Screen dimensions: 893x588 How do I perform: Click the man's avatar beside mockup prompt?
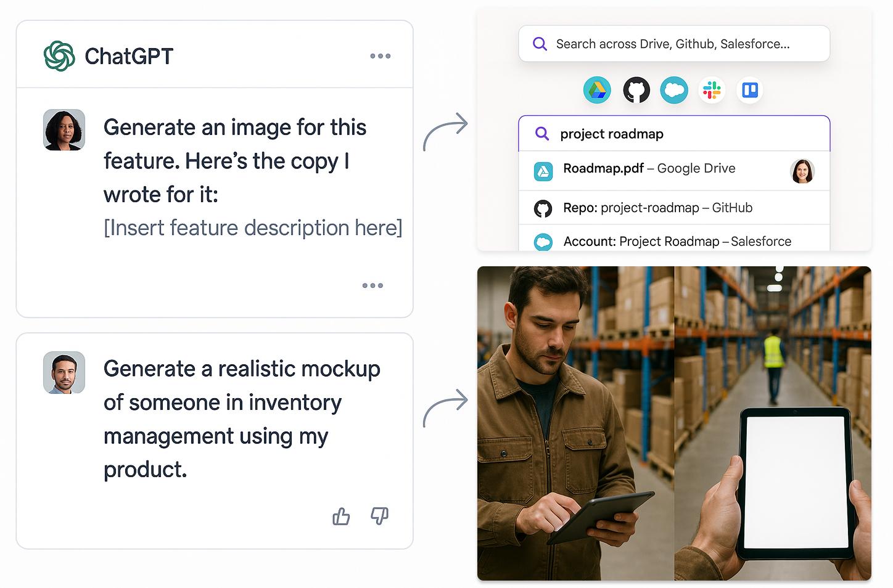[x=64, y=372]
